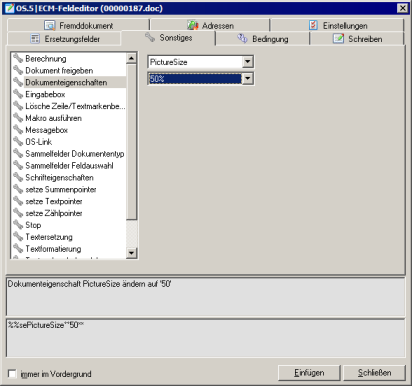The image size is (412, 386).
Task: Click the Schreiben pencil icon
Action: [x=338, y=39]
